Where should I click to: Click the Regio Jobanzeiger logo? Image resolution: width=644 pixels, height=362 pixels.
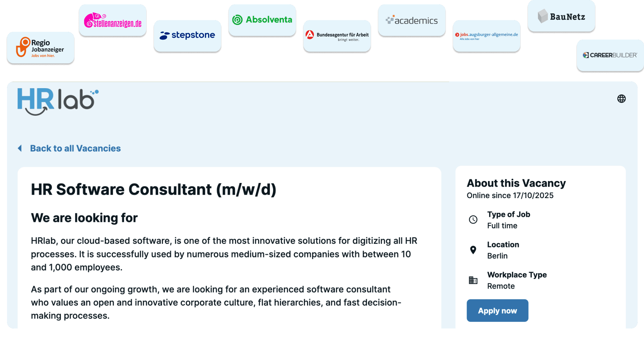40,48
